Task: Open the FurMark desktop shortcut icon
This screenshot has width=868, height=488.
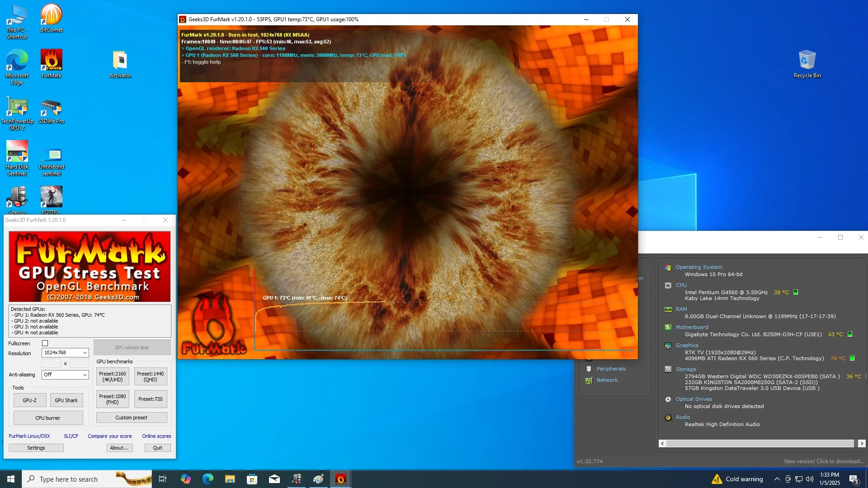Action: pos(51,64)
